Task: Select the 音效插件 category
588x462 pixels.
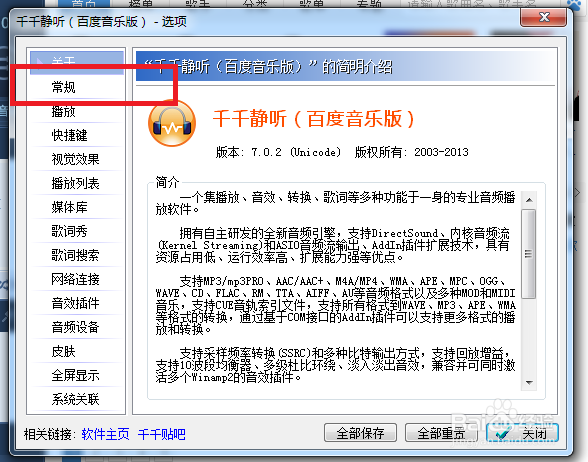Action: [x=77, y=303]
